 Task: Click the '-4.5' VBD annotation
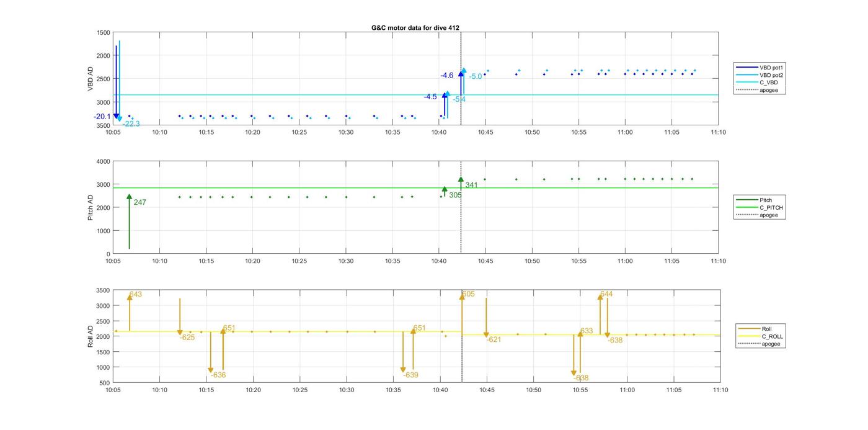coord(430,97)
